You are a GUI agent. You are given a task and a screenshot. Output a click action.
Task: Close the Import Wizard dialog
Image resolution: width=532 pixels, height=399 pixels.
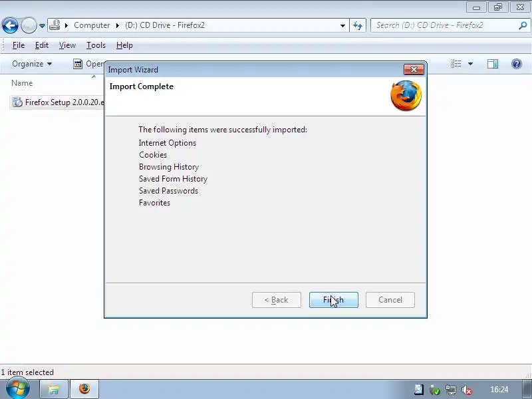pos(414,70)
